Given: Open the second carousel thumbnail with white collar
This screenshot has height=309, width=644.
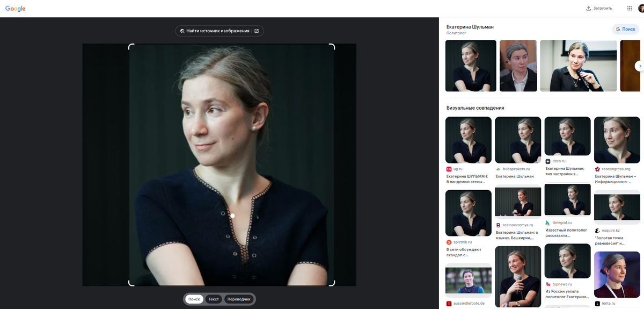Looking at the screenshot, I should [518, 66].
